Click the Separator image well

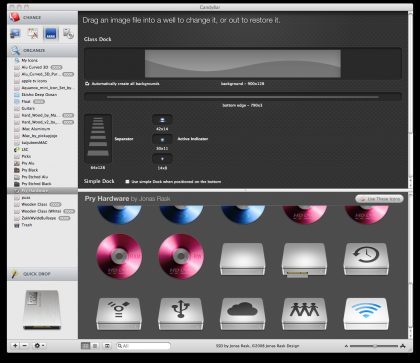point(98,139)
